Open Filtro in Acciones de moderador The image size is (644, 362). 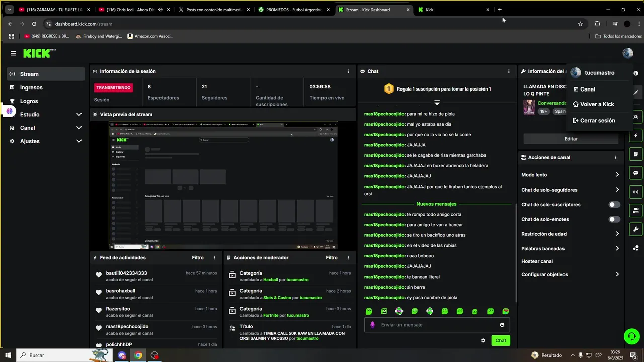coord(332,258)
